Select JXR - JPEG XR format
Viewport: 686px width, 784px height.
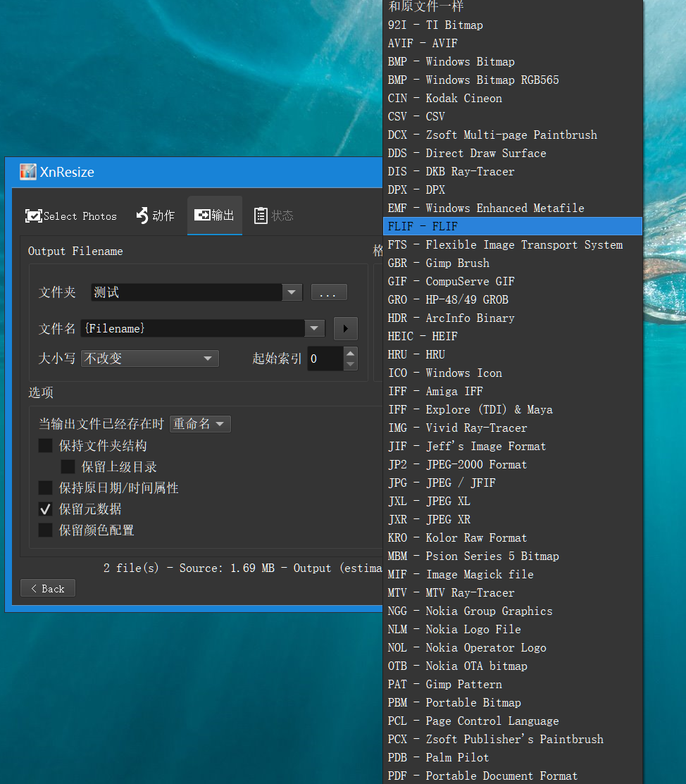(x=513, y=520)
